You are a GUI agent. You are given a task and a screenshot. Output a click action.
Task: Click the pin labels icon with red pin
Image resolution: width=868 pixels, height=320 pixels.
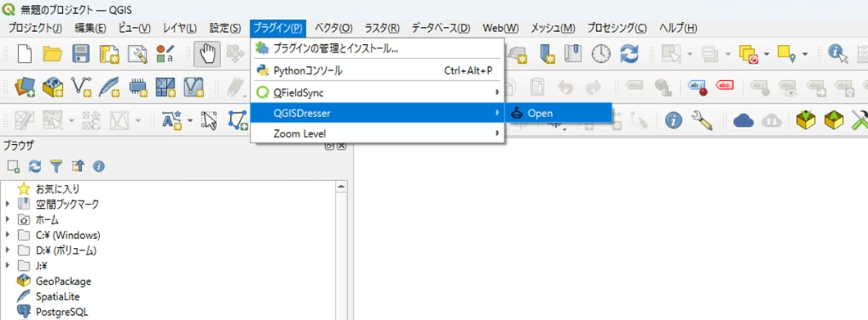(698, 87)
